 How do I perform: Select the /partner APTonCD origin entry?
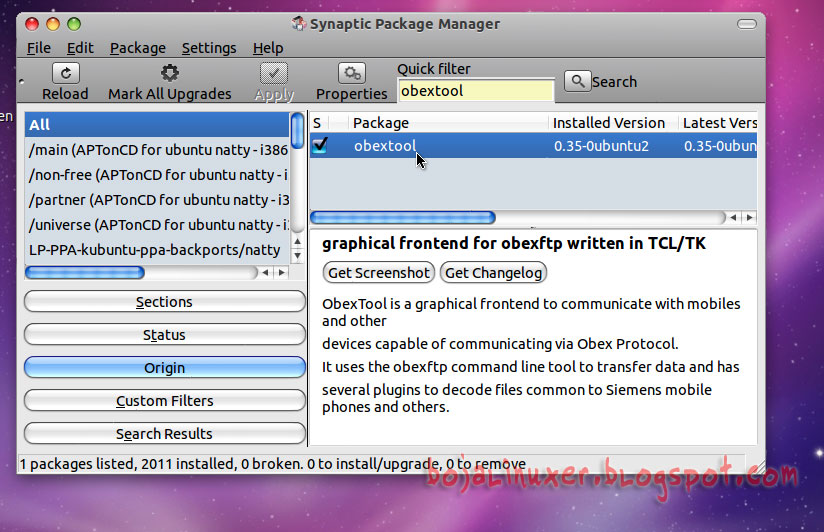[x=157, y=200]
